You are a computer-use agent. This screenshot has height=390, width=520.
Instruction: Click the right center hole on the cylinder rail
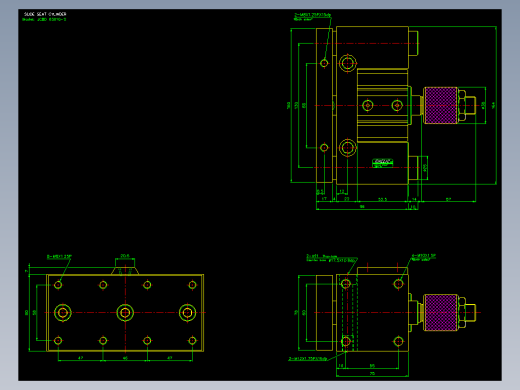[x=397, y=105]
